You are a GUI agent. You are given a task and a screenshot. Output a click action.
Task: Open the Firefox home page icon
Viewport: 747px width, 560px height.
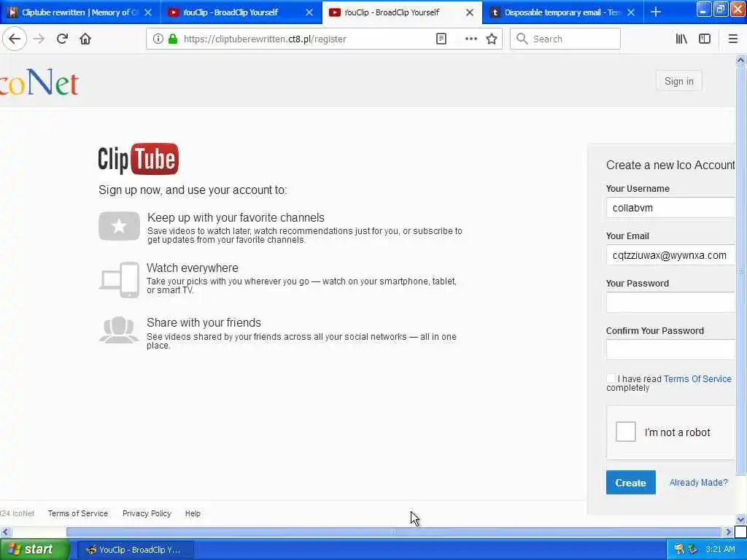[x=85, y=39]
